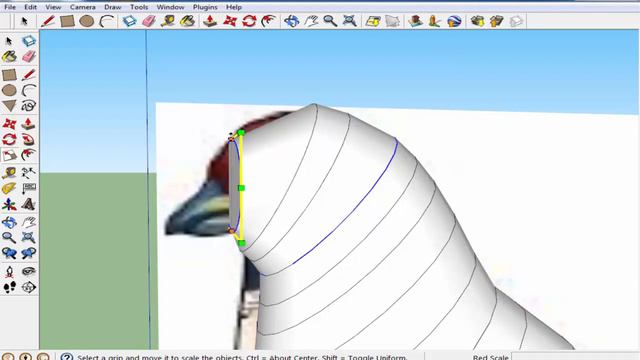Select the pink Eraser in top toolbar
The width and height of the screenshot is (640, 360).
click(x=149, y=21)
